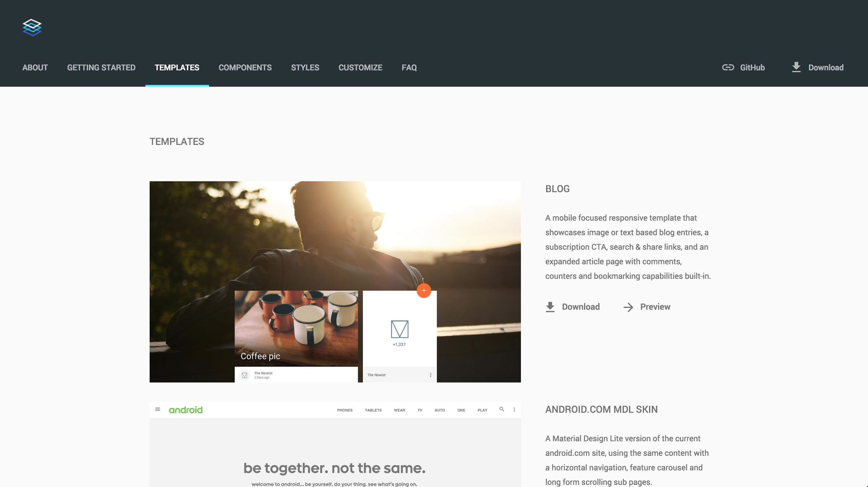Click the search icon in Android template
Image resolution: width=868 pixels, height=487 pixels.
501,409
